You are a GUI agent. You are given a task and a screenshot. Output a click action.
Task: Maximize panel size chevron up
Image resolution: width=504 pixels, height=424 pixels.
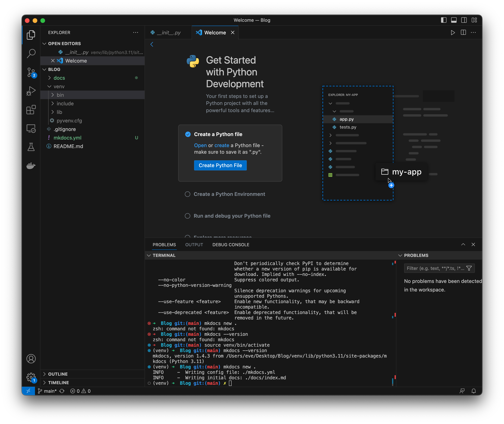pos(463,244)
